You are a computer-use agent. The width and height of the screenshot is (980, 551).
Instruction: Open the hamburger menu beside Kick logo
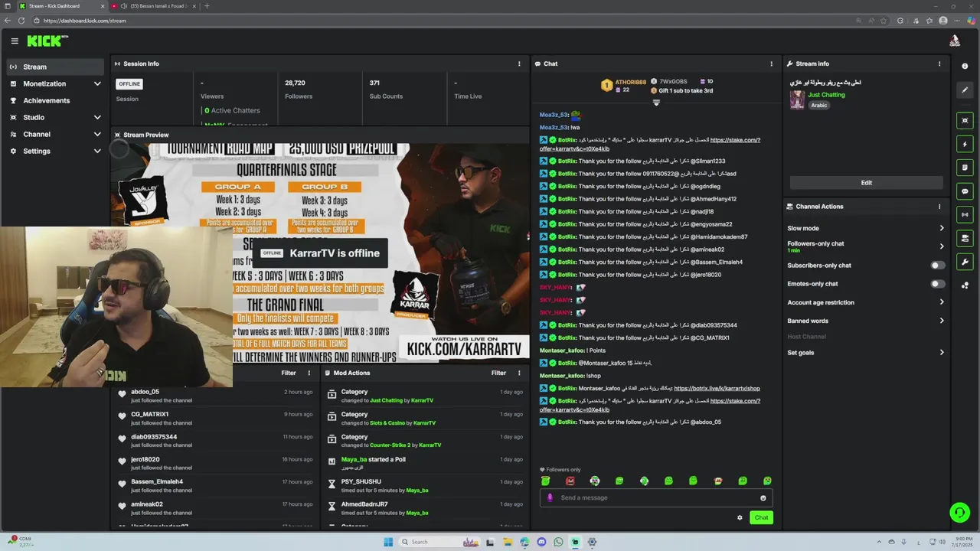point(15,41)
